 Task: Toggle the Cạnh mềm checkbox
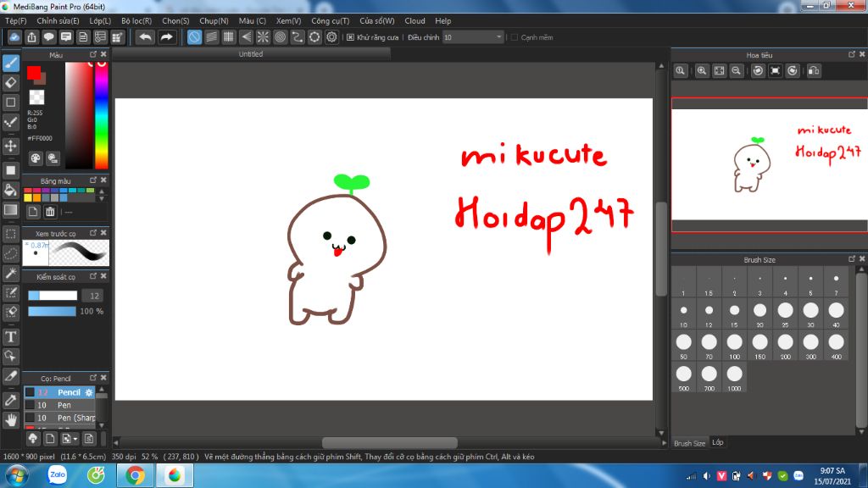tap(515, 37)
